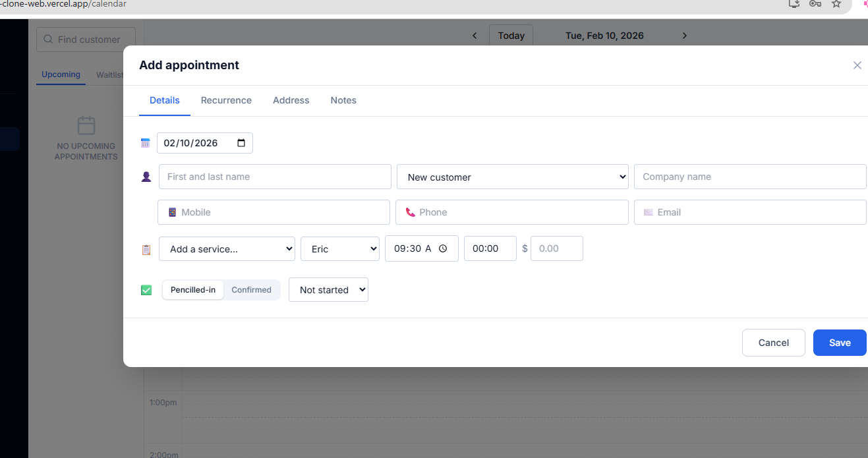868x458 pixels.
Task: Cancel the appointment dialog
Action: pos(773,343)
